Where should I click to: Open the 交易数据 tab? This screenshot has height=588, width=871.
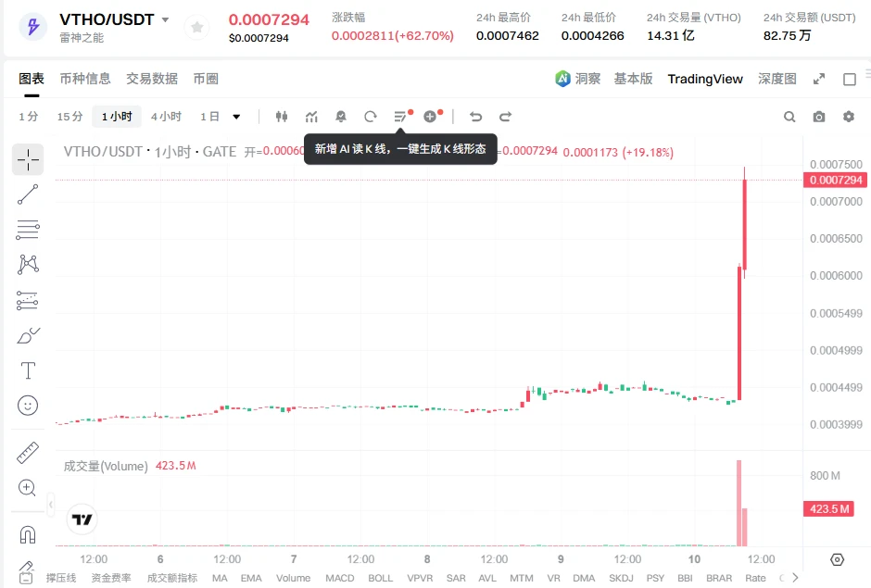152,79
